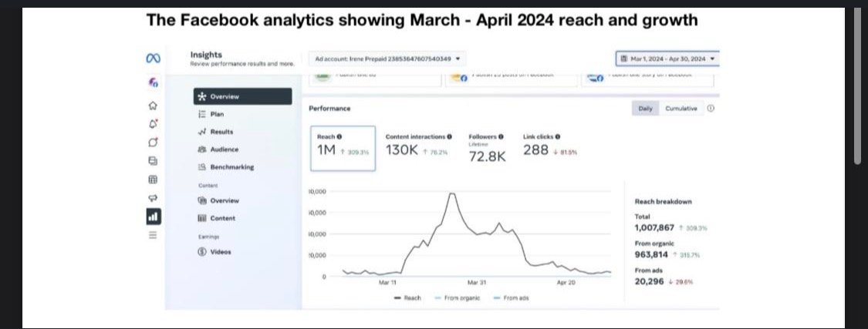Image resolution: width=868 pixels, height=329 pixels.
Task: Select Overview at the top of the sidebar
Action: point(242,96)
